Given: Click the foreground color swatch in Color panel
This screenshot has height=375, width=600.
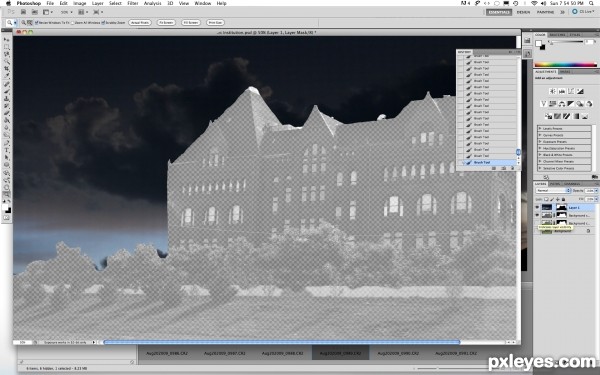Looking at the screenshot, I should click(x=538, y=43).
